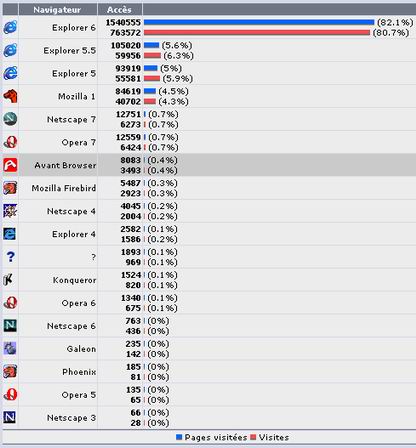Viewport: 416px width, 448px height.
Task: Click the blue Pages visitées legend square
Action: pyautogui.click(x=179, y=437)
